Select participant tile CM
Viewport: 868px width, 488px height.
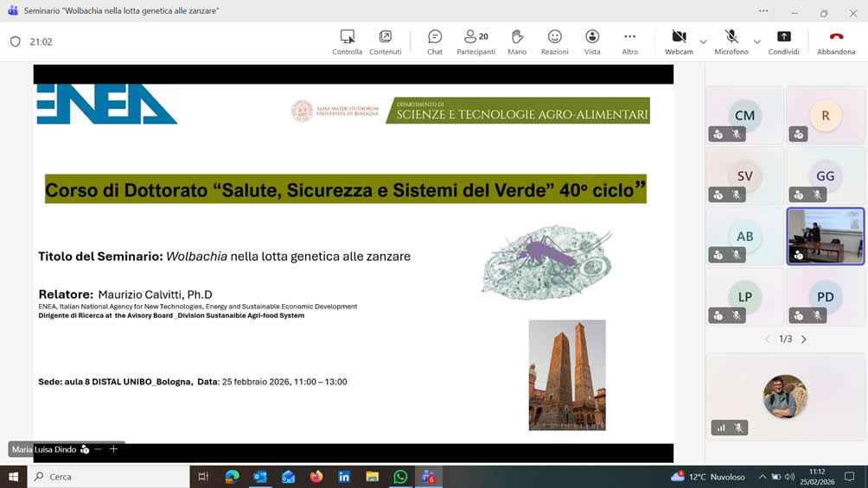click(744, 115)
